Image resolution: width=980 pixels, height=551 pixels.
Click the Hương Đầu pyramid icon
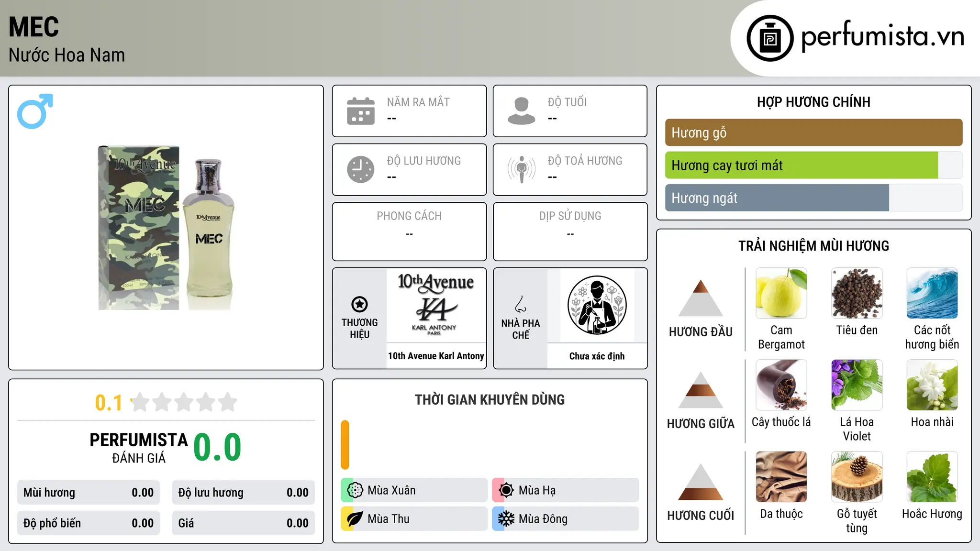click(701, 298)
